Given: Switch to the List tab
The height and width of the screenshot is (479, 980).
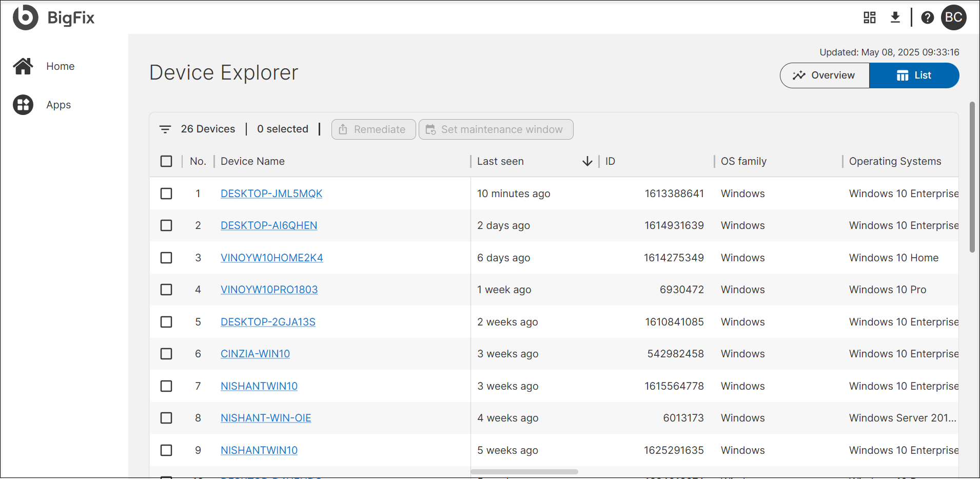Looking at the screenshot, I should point(914,75).
